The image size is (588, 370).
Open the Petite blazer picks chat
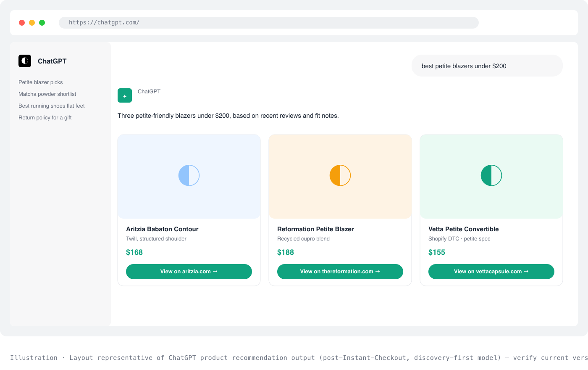pos(41,82)
